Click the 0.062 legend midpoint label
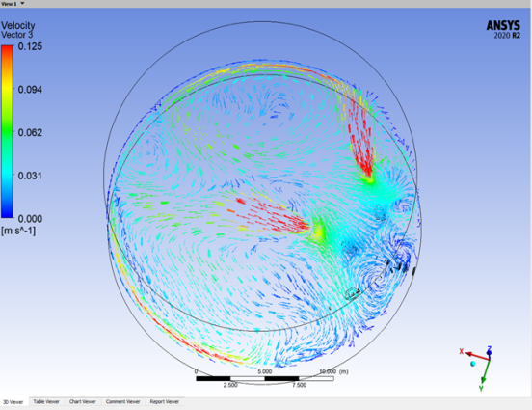Screen dimensions: 532x410 (30, 132)
